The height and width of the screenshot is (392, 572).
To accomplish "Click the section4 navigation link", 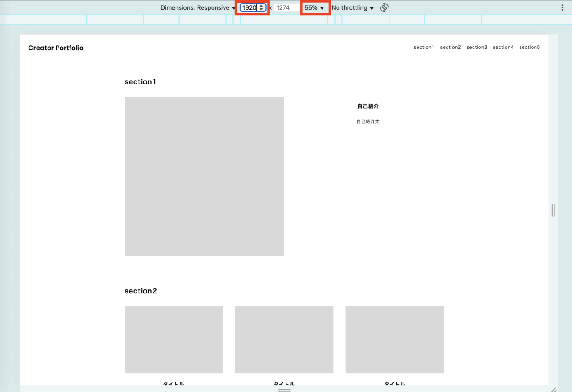I will tap(503, 47).
